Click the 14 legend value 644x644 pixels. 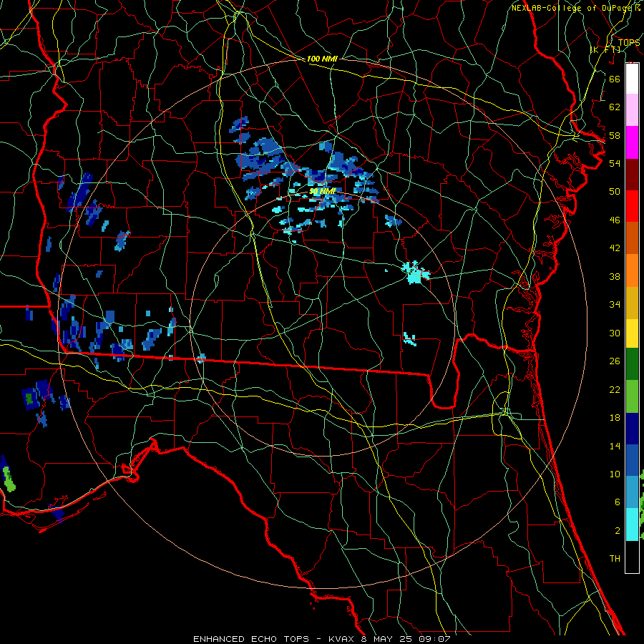pos(615,446)
